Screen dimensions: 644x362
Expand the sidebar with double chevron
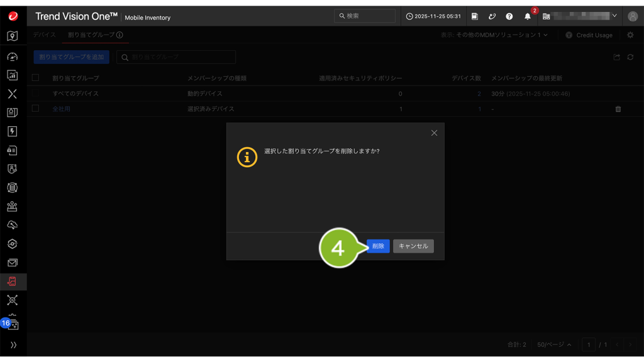point(13,345)
